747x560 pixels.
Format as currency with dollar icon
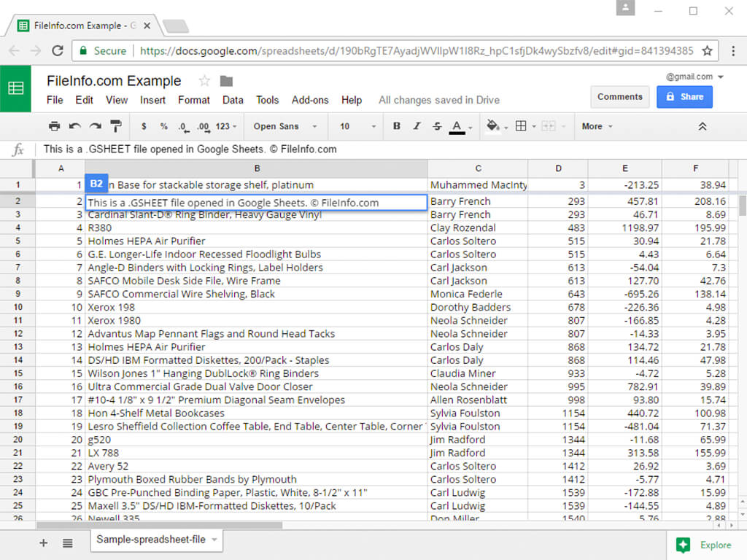(x=144, y=126)
